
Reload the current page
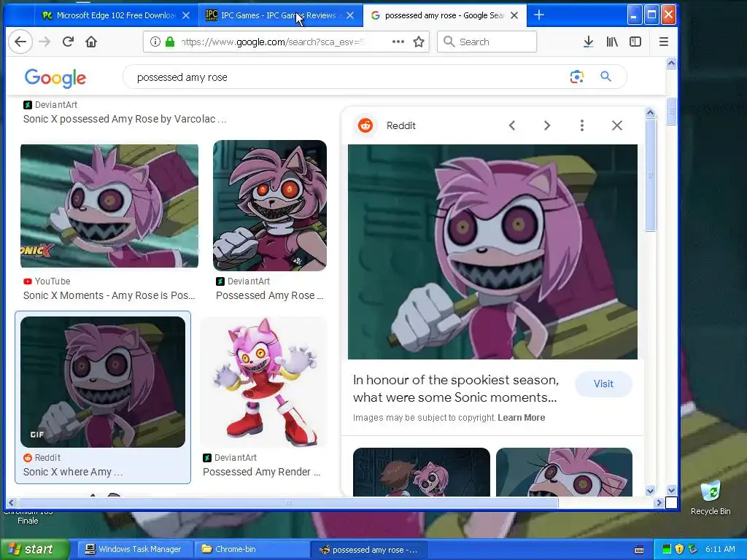point(68,42)
